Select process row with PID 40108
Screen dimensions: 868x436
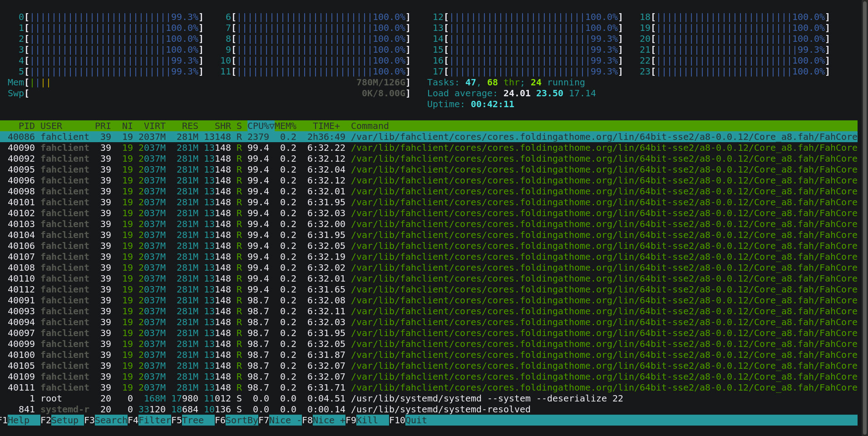pos(429,268)
